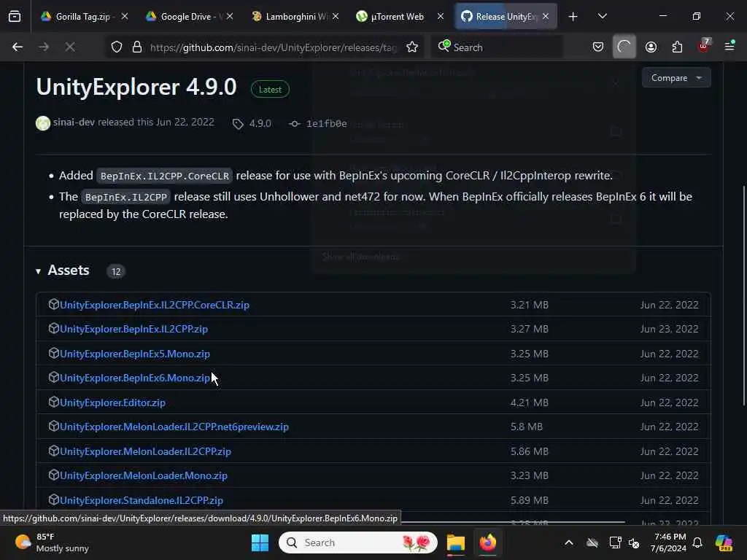This screenshot has width=747, height=560.
Task: Open the 4.9.0 tag link
Action: click(260, 124)
